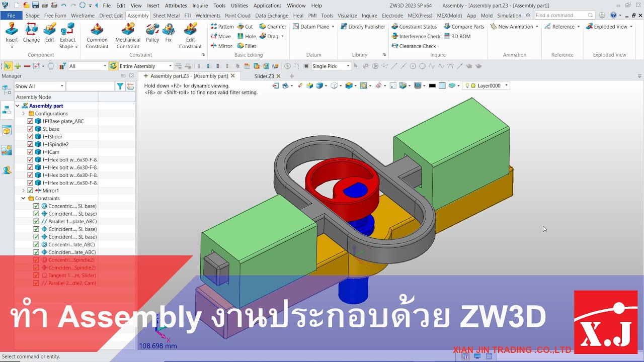Viewport: 644px width, 362px height.
Task: Open the 3D BOM tool
Action: point(457,36)
